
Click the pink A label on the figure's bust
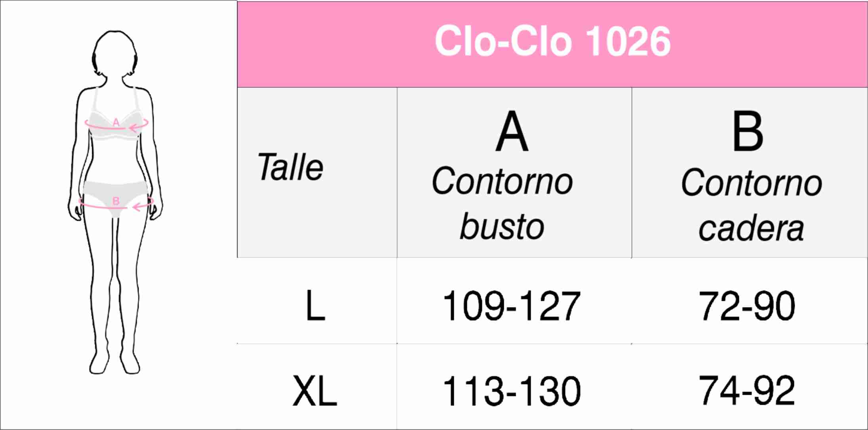116,122
